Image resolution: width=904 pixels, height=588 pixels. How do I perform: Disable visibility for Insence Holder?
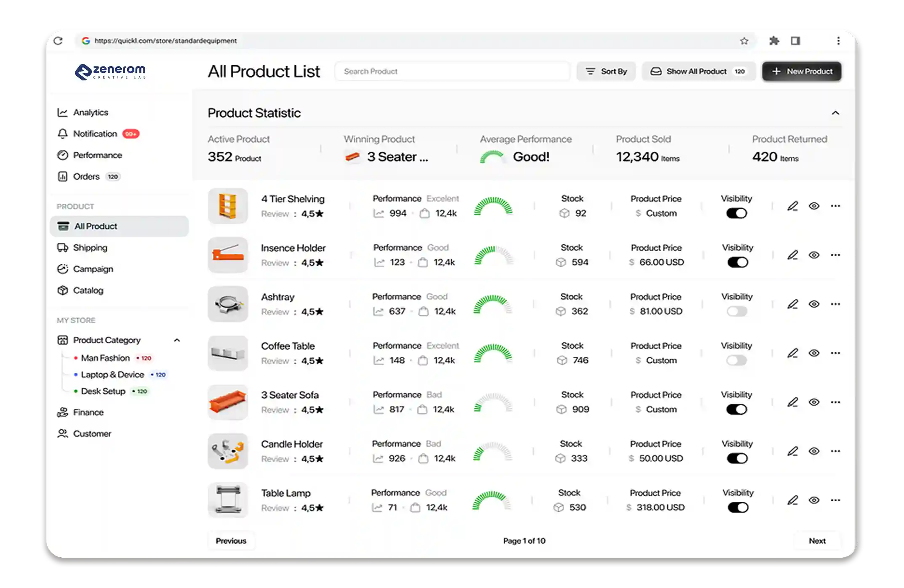(737, 262)
